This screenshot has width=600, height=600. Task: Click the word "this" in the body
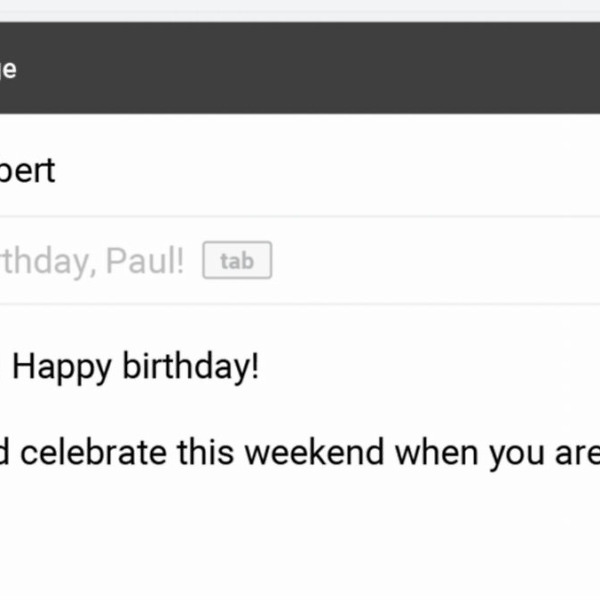point(206,452)
